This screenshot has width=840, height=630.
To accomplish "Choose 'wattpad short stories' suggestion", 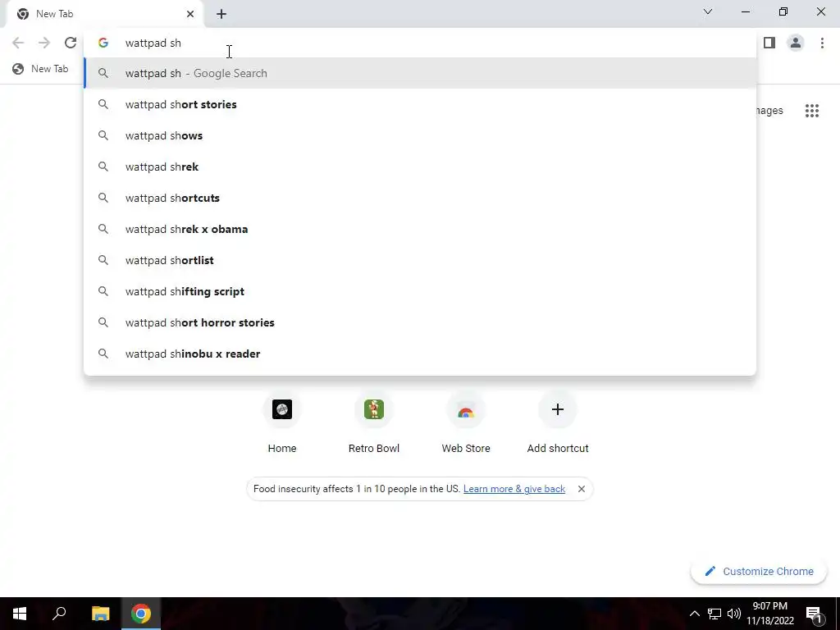I will point(420,104).
